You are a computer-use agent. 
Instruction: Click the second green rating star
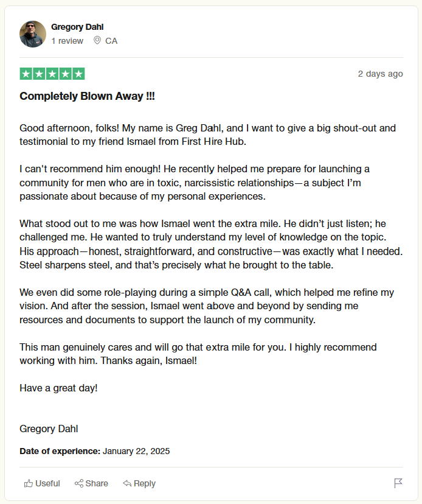(39, 74)
